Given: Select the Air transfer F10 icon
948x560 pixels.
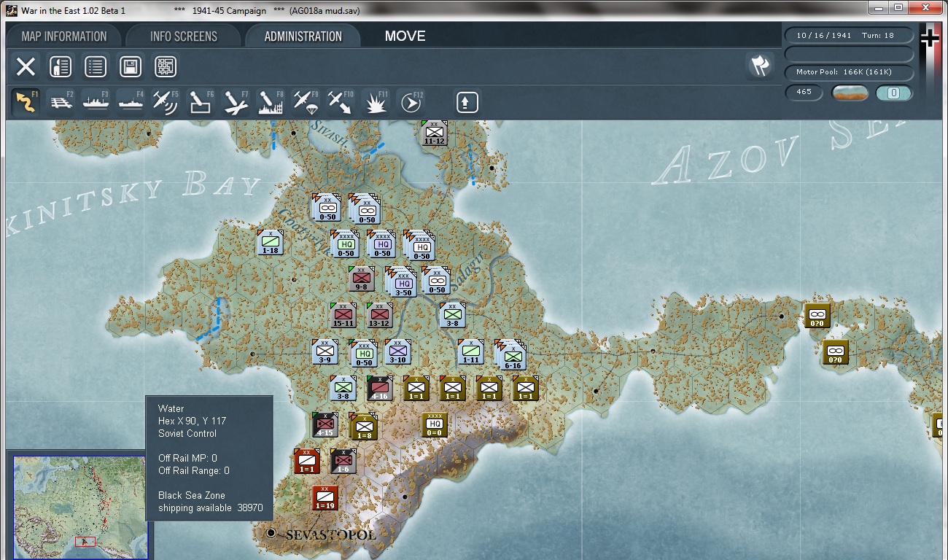Looking at the screenshot, I should [341, 102].
